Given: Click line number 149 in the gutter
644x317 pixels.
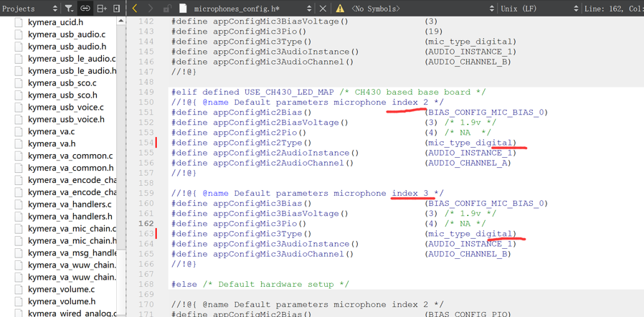Looking at the screenshot, I should click(x=147, y=92).
